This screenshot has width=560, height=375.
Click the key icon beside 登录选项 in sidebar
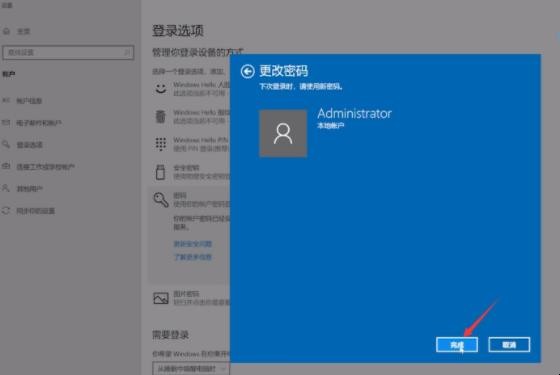[x=6, y=144]
